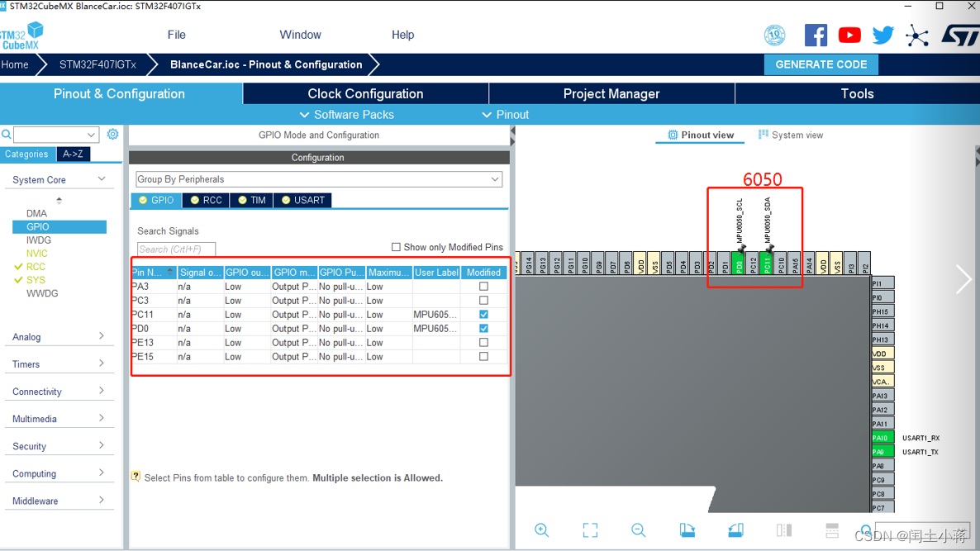Select the TIM peripheral tab
This screenshot has width=980, height=551.
[251, 200]
